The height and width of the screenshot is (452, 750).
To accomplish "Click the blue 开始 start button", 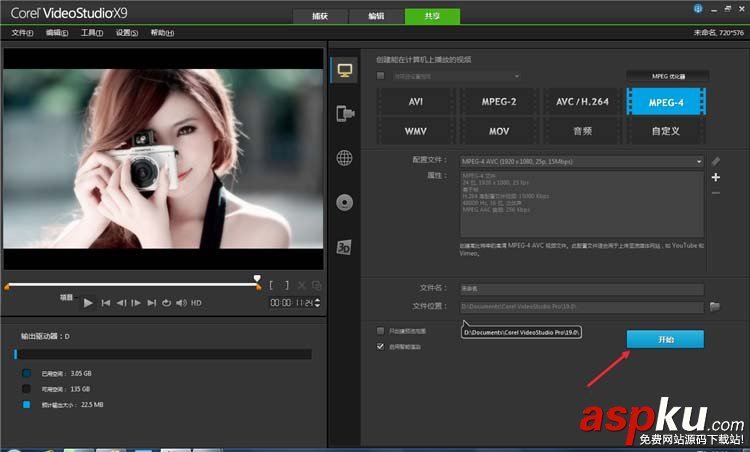I will (665, 339).
